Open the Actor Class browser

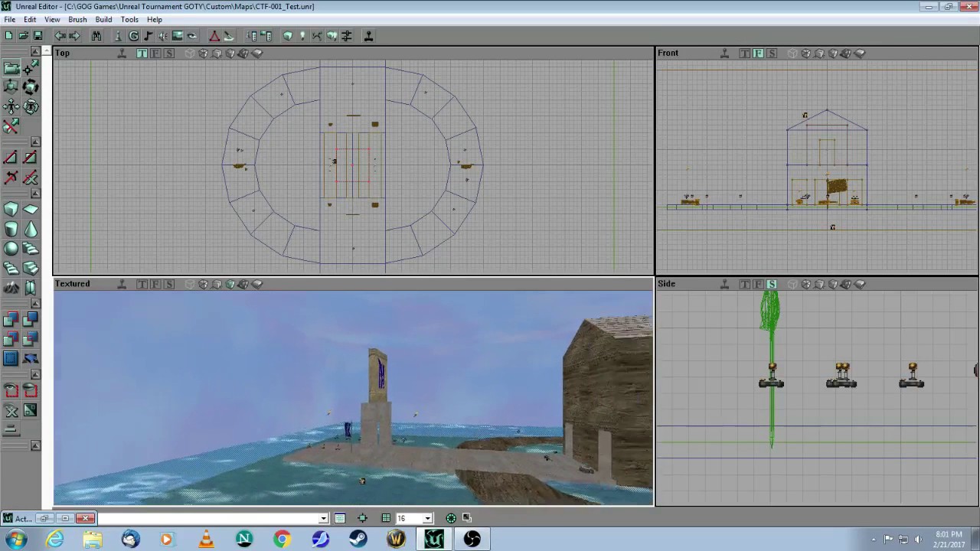pyautogui.click(x=119, y=36)
